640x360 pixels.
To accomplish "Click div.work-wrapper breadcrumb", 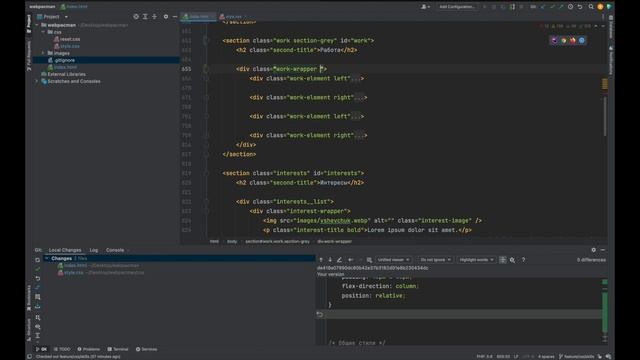I will pos(335,241).
